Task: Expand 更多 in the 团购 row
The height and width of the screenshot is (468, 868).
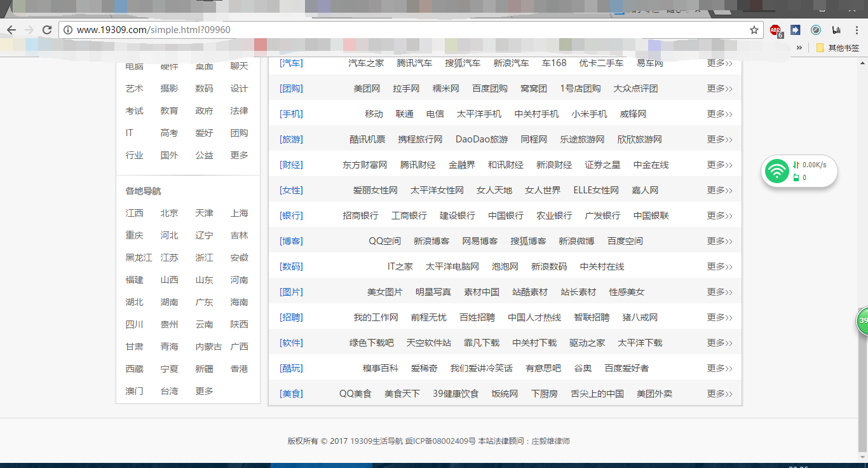Action: pos(720,88)
